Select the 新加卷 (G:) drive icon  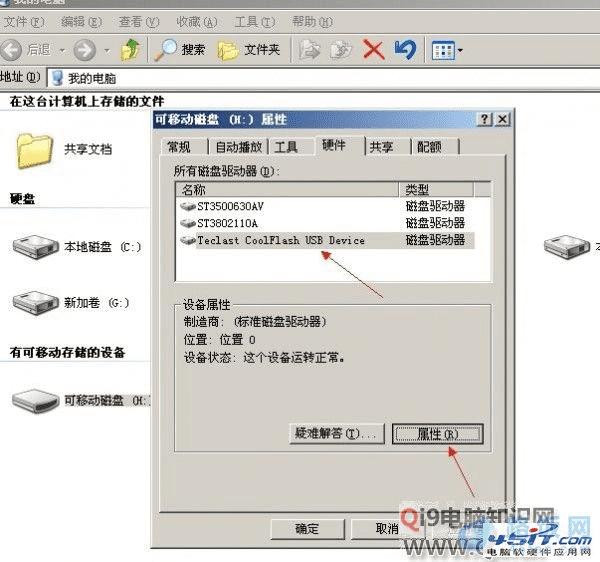click(35, 303)
